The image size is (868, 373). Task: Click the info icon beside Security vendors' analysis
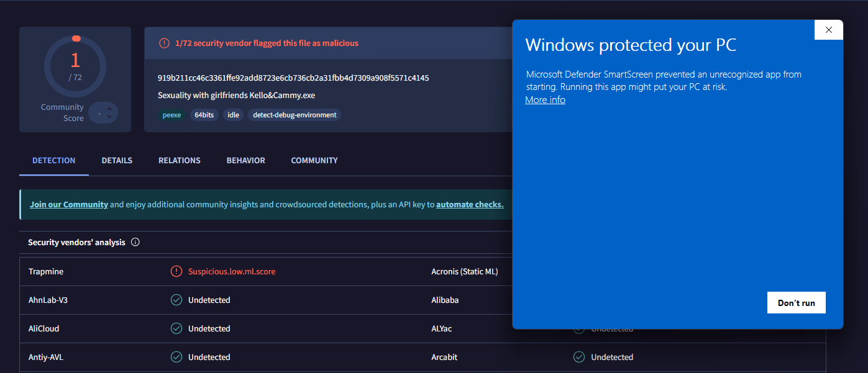click(x=135, y=243)
